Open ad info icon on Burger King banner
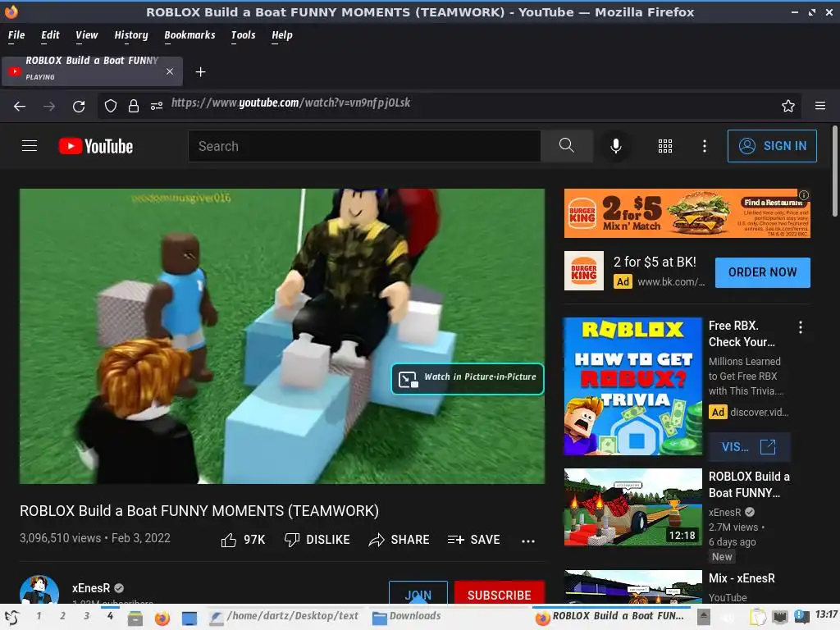The width and height of the screenshot is (840, 630). pos(804,195)
